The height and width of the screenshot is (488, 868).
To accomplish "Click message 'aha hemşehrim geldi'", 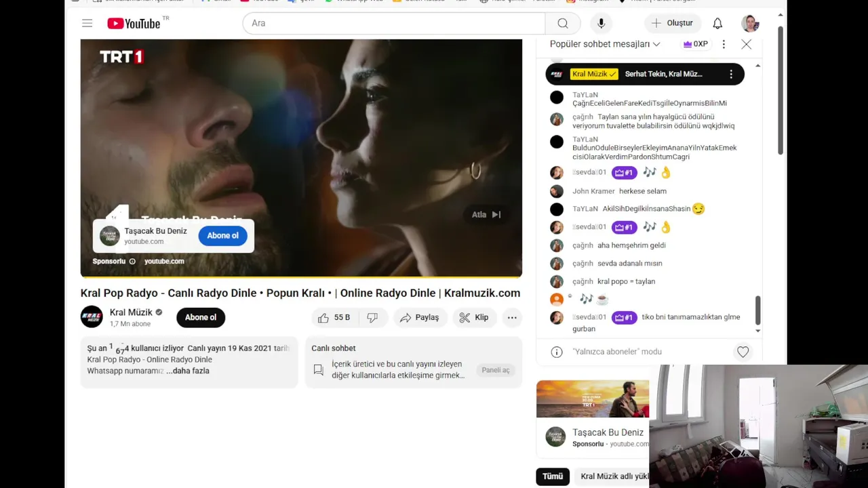I will pyautogui.click(x=631, y=245).
